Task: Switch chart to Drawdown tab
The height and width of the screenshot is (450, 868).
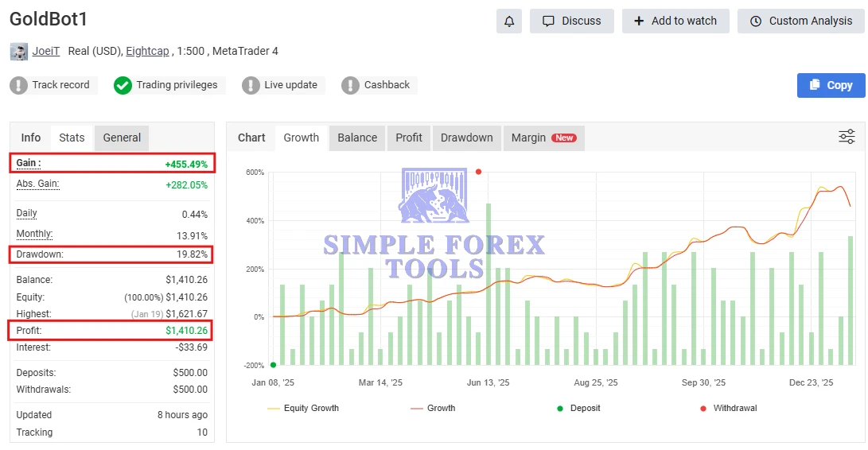Action: pyautogui.click(x=466, y=138)
